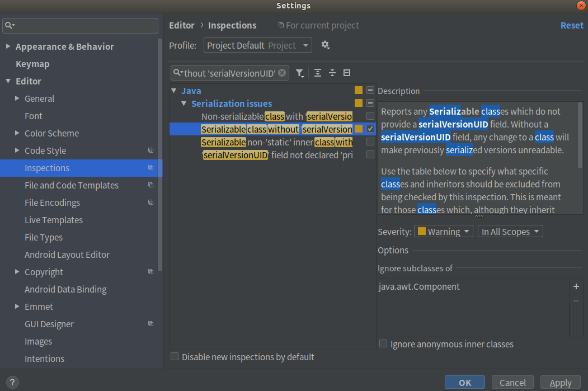Open the Keymap settings page

tap(32, 64)
